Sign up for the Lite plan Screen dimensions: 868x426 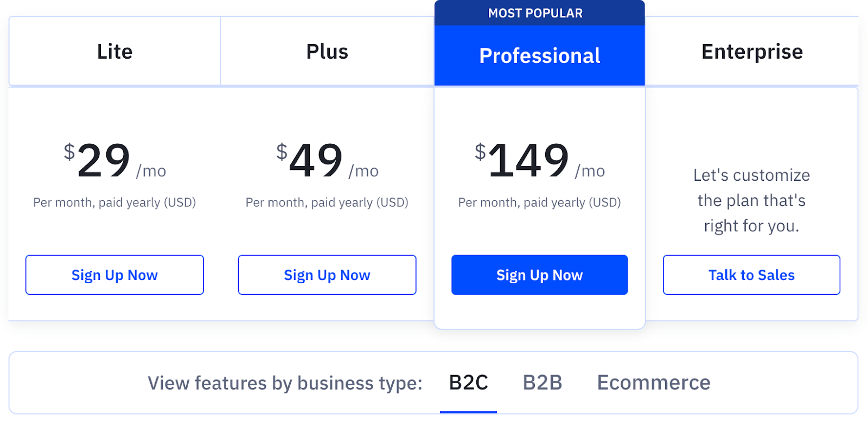click(114, 275)
